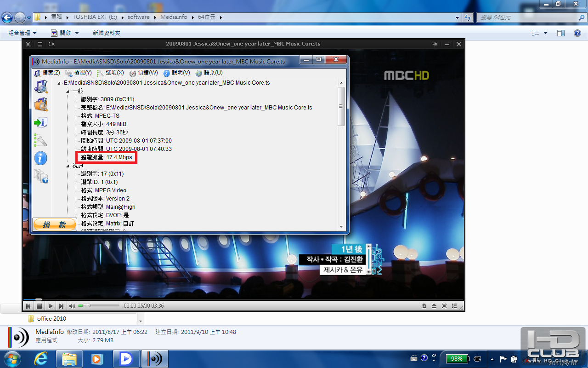Click the eject/open file icon in player
The height and width of the screenshot is (368, 588).
[x=434, y=306]
